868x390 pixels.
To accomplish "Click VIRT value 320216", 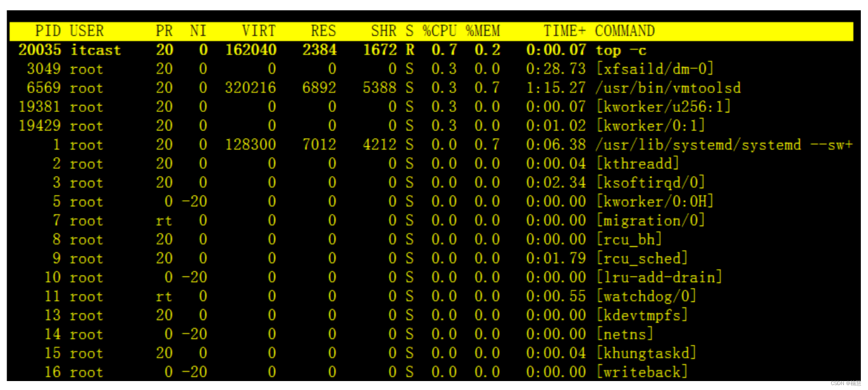I will (x=250, y=88).
